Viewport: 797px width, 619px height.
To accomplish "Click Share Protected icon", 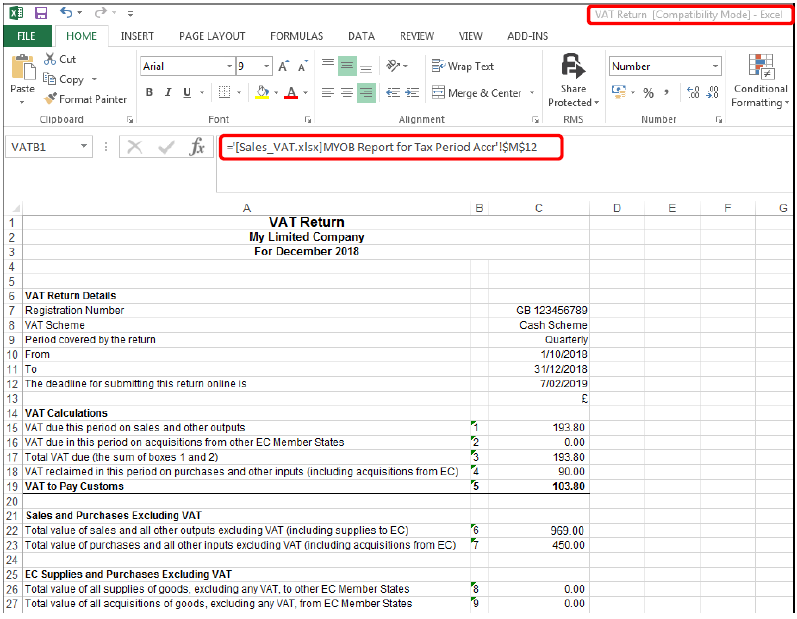I will tap(573, 66).
